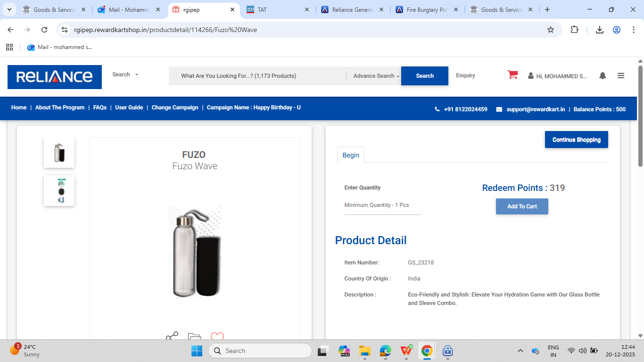This screenshot has height=362, width=644.
Task: Select second product thumbnail image
Action: pyautogui.click(x=59, y=190)
